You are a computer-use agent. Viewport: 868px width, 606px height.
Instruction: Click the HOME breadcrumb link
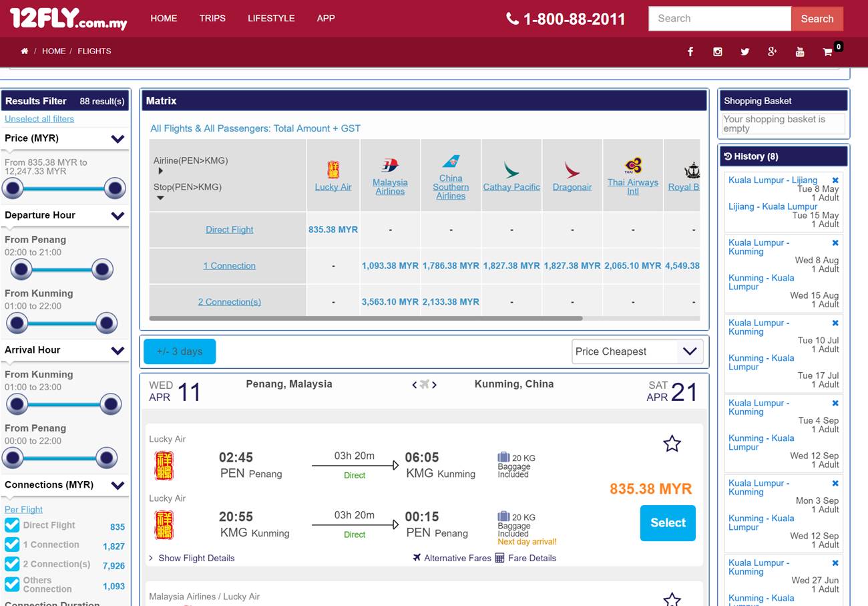(x=53, y=51)
